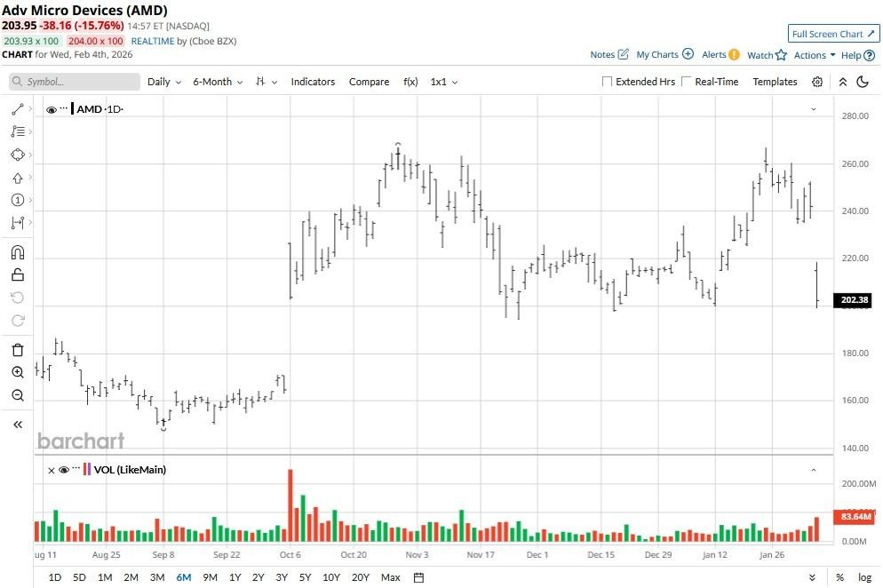This screenshot has height=588, width=883.
Task: Toggle the magnet snap mode
Action: pyautogui.click(x=18, y=252)
